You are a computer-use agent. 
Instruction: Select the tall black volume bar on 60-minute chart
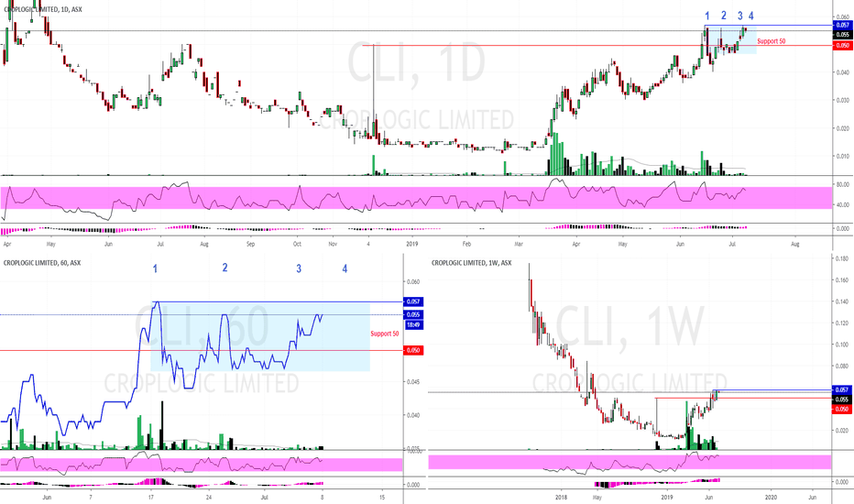pyautogui.click(x=162, y=425)
